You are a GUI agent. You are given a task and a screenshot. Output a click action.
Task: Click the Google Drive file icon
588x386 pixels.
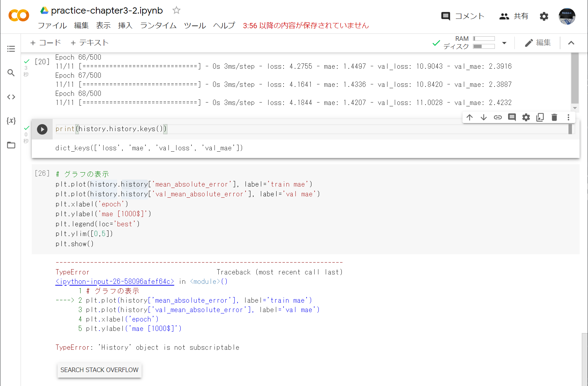click(x=44, y=10)
